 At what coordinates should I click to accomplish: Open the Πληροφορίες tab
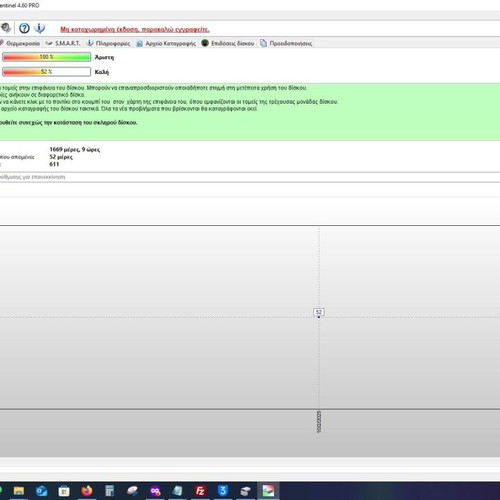(x=108, y=43)
